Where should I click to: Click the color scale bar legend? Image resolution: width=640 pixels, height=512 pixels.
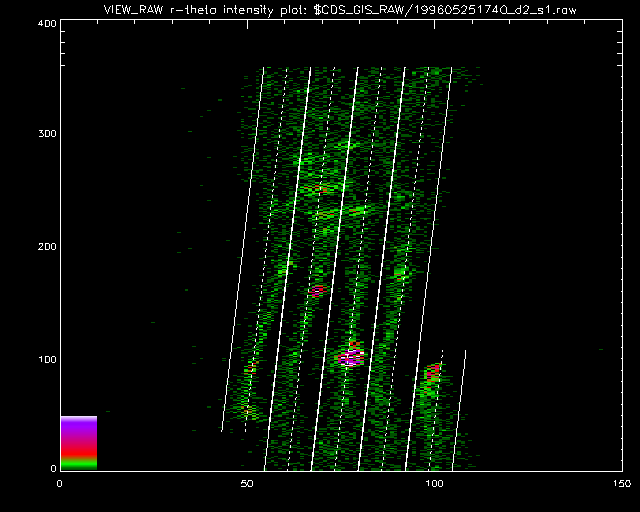coord(79,443)
